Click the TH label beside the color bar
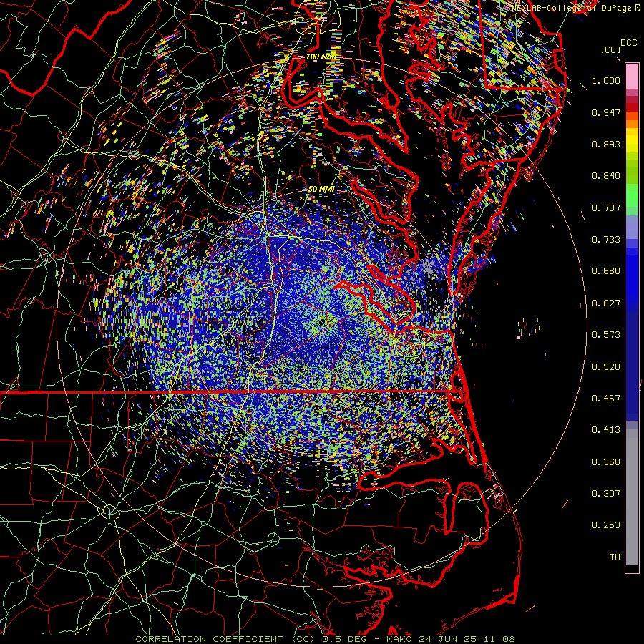Screen dimensions: 644x644 (615, 557)
